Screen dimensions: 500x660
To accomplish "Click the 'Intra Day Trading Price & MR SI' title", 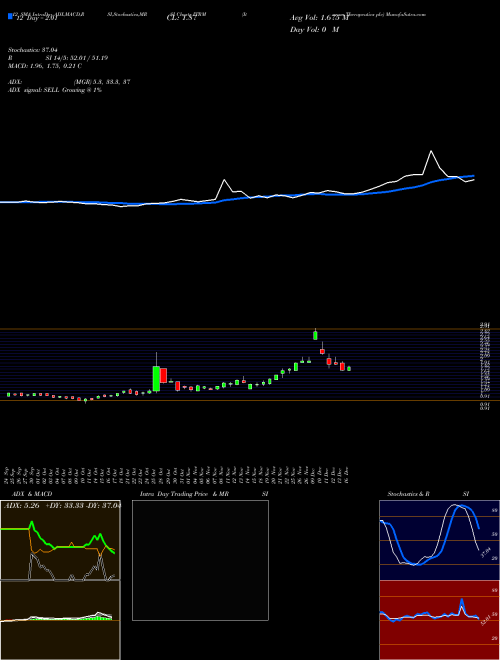I will (204, 494).
